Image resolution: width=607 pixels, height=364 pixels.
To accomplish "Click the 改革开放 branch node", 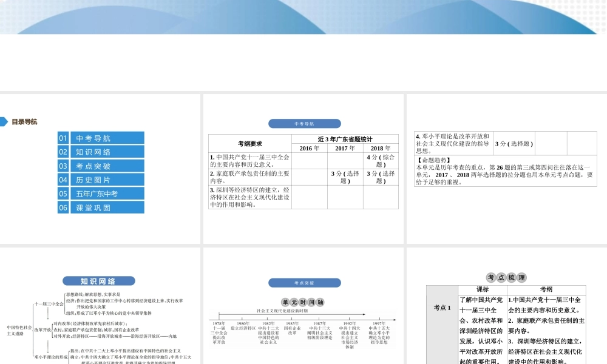I will click(x=42, y=330).
